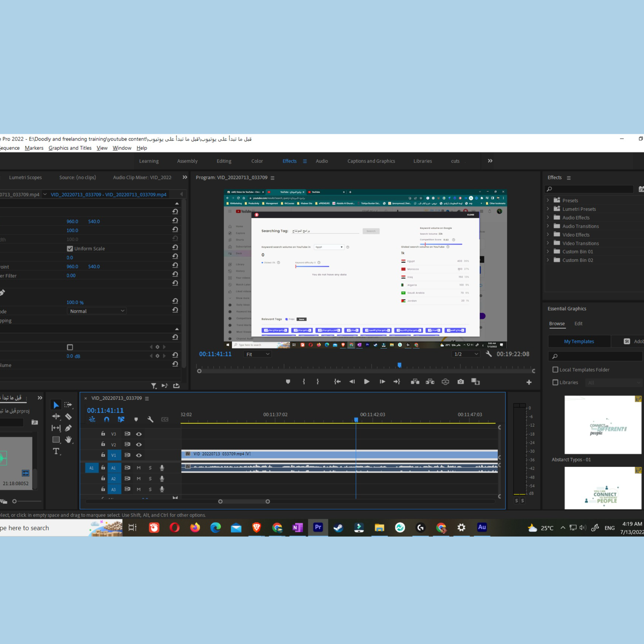The width and height of the screenshot is (644, 644).
Task: Toggle V2 track output eye
Action: point(139,444)
